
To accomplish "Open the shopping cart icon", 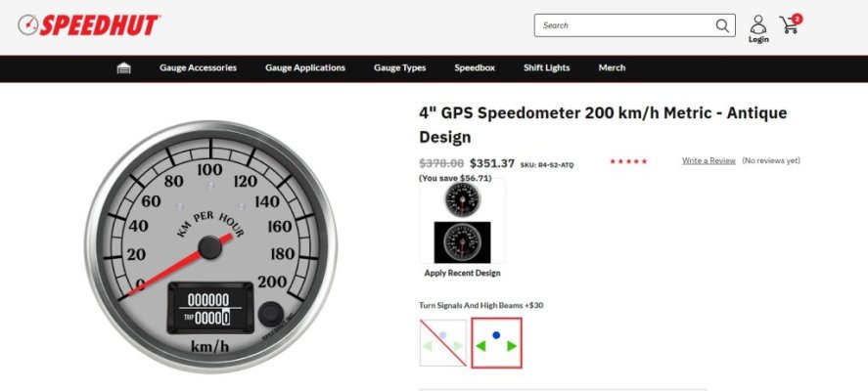I will pos(791,23).
